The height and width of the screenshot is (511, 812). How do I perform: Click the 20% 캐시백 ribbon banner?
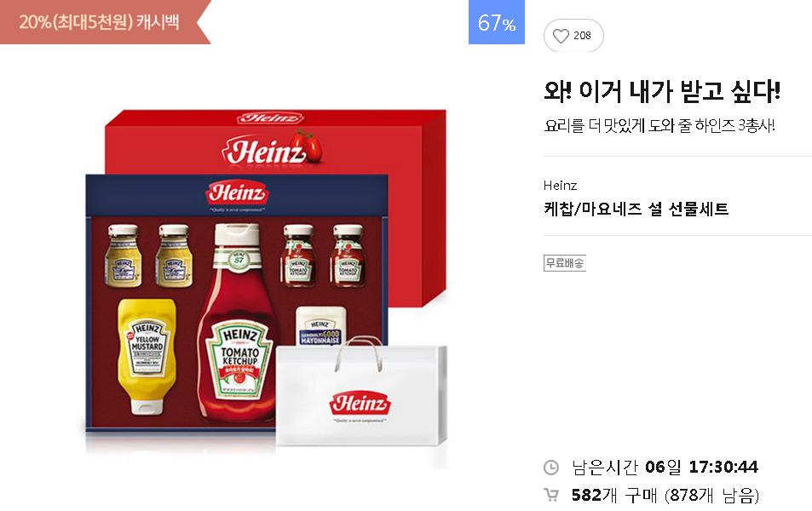[x=105, y=22]
